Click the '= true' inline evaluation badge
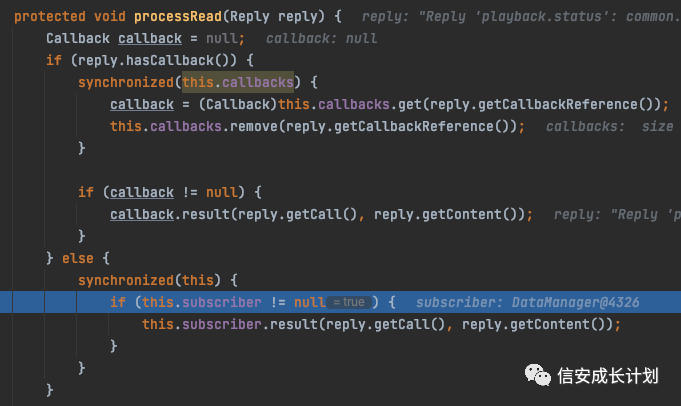The width and height of the screenshot is (681, 406). (x=350, y=302)
